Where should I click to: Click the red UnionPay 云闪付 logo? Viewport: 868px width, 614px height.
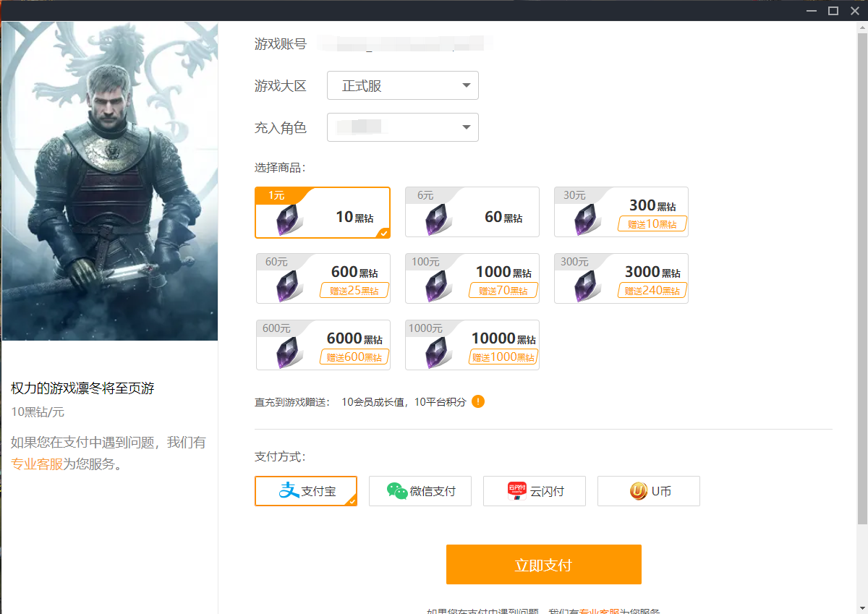[516, 491]
